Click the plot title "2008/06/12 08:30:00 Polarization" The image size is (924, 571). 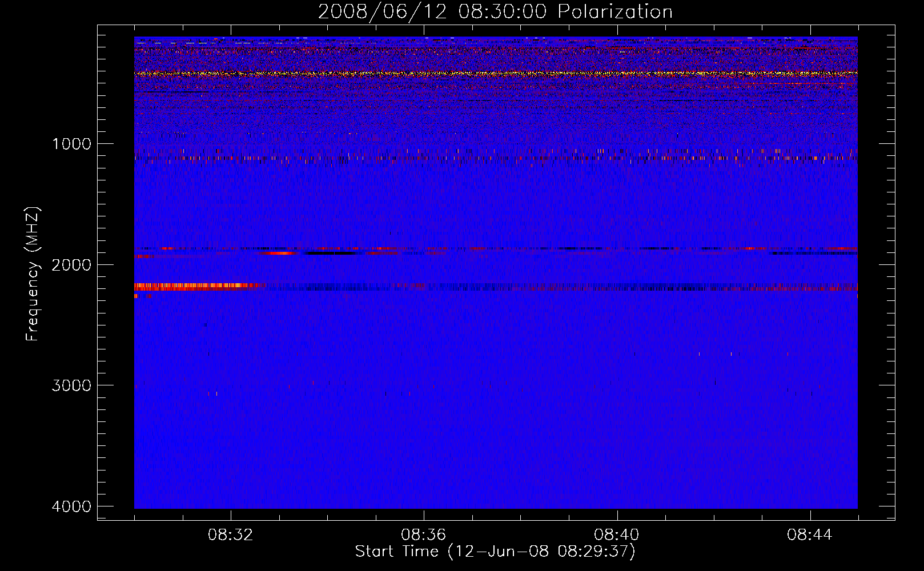coord(495,11)
